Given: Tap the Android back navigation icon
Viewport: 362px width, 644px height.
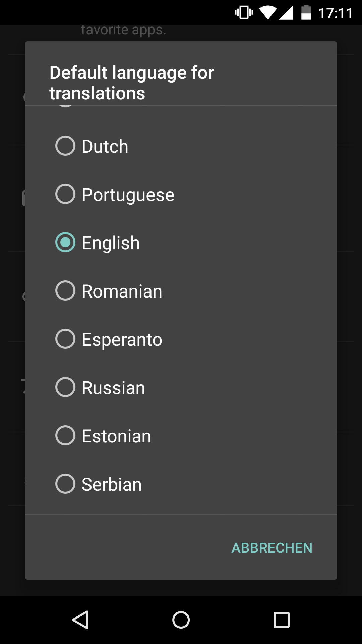Looking at the screenshot, I should (81, 620).
